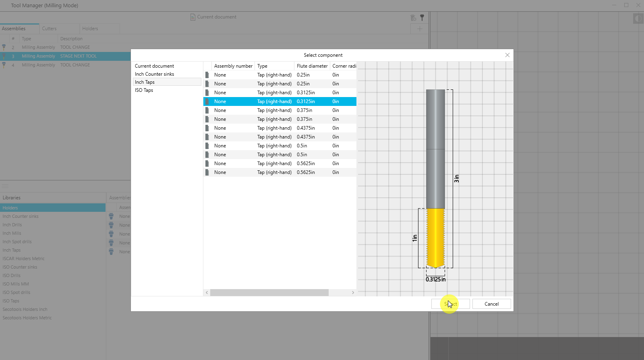Click the milling assembly icon for row 2
Viewport: 644px width, 360px height.
click(4, 47)
